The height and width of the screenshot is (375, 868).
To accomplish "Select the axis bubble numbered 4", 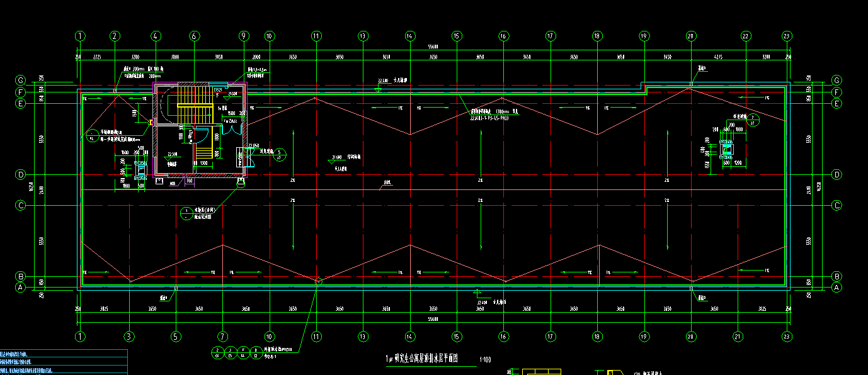I will click(156, 36).
